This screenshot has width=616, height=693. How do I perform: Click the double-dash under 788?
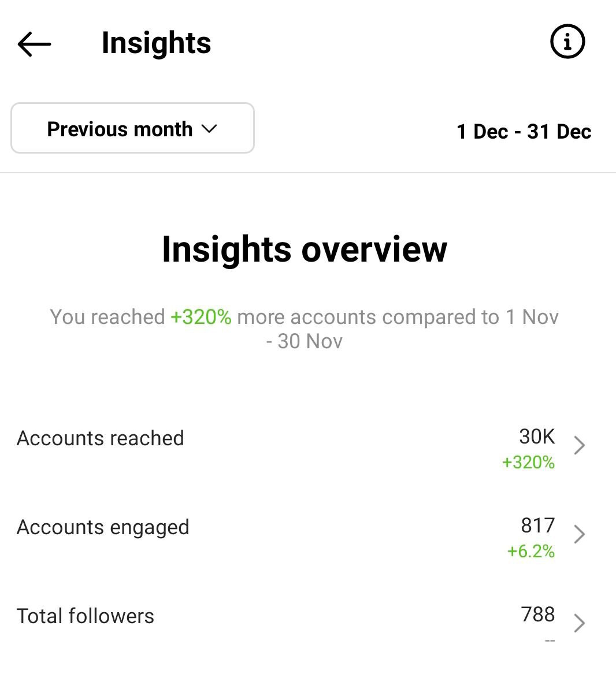click(550, 641)
